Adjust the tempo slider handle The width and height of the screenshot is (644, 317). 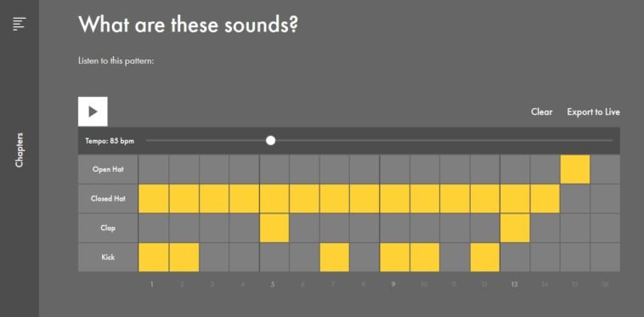pos(270,141)
